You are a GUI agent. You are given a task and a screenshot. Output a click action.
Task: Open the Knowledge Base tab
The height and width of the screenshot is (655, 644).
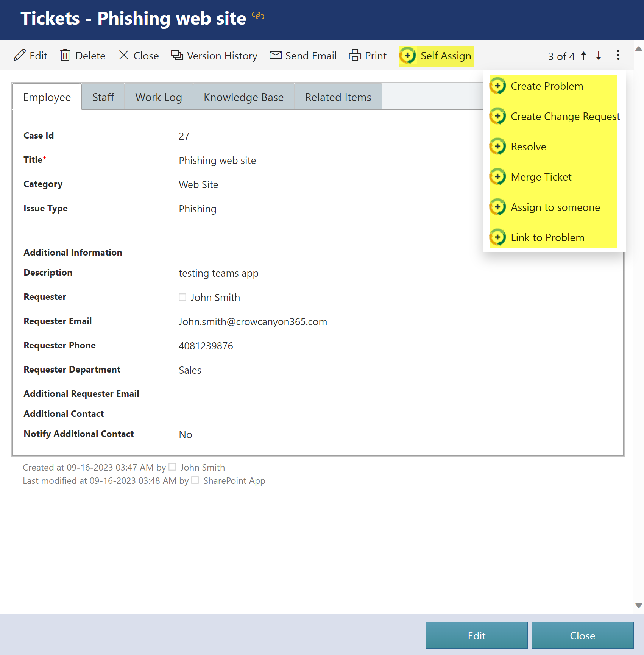(243, 97)
